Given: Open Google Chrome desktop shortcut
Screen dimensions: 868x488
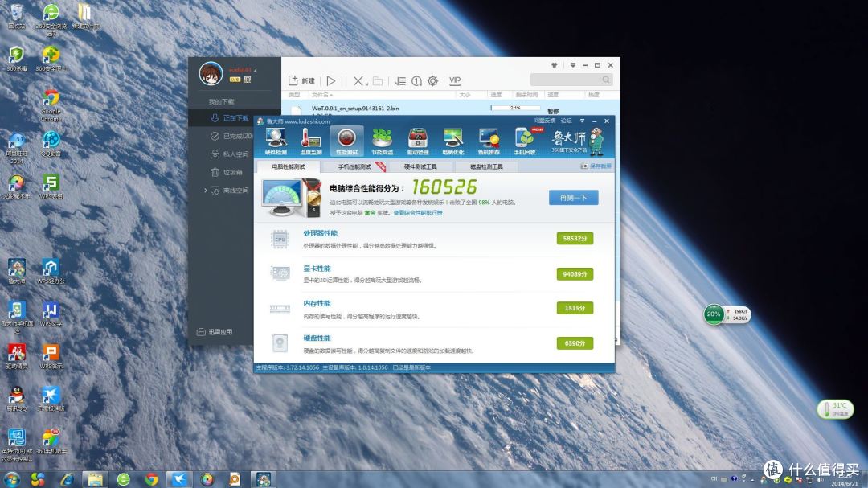Looking at the screenshot, I should tap(51, 105).
